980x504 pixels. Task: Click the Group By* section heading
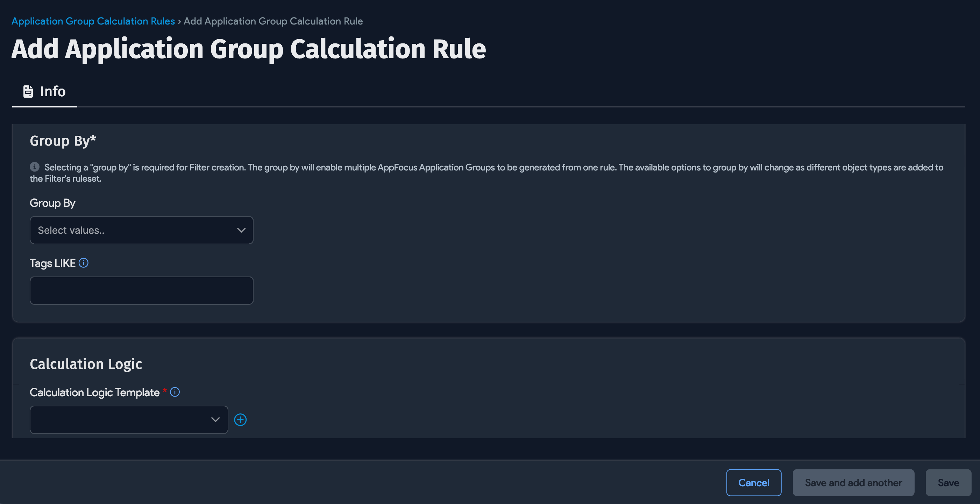[63, 141]
